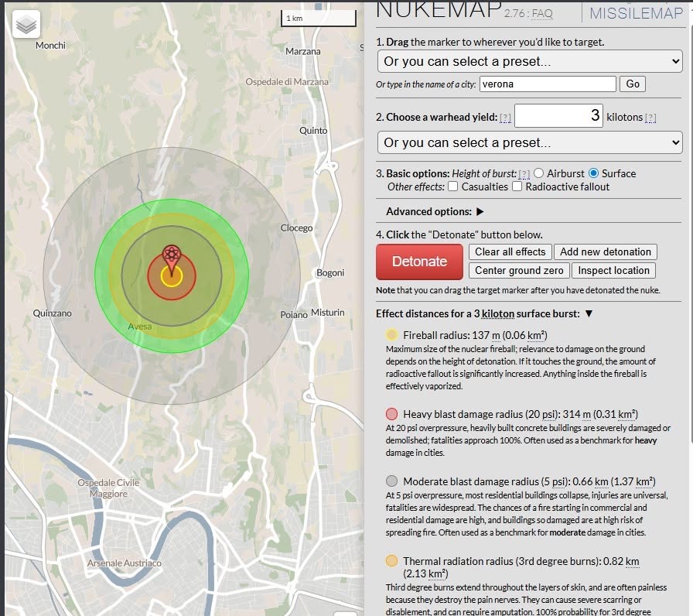Open the map layers switcher icon
This screenshot has width=693, height=616.
tap(26, 24)
